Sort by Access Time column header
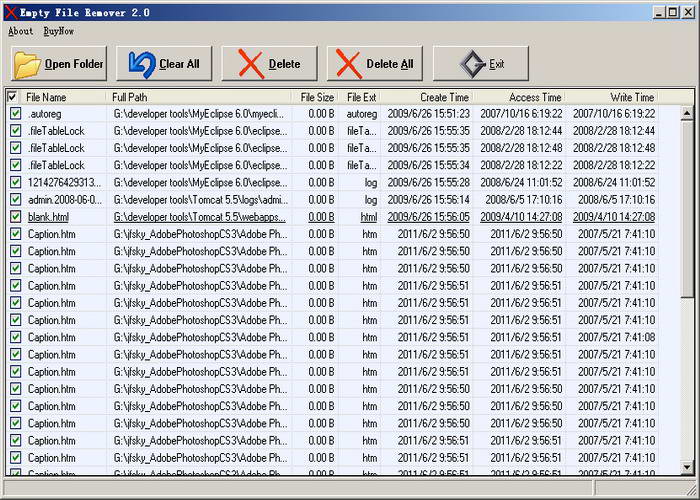This screenshot has width=700, height=500. pos(520,97)
